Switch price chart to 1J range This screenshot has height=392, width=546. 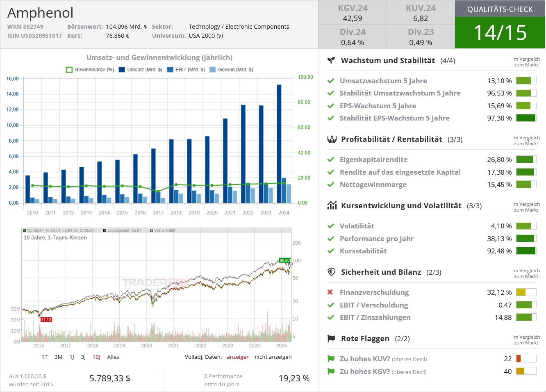point(72,357)
